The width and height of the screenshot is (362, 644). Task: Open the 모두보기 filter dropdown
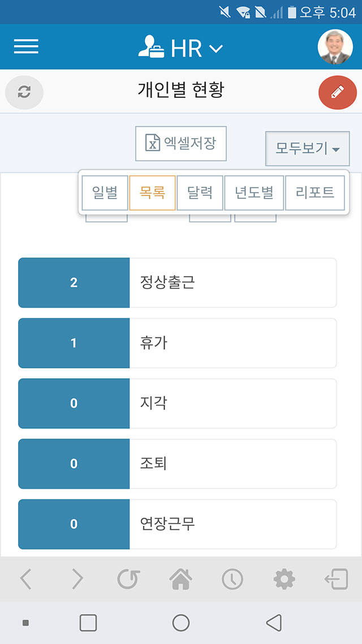pyautogui.click(x=307, y=149)
